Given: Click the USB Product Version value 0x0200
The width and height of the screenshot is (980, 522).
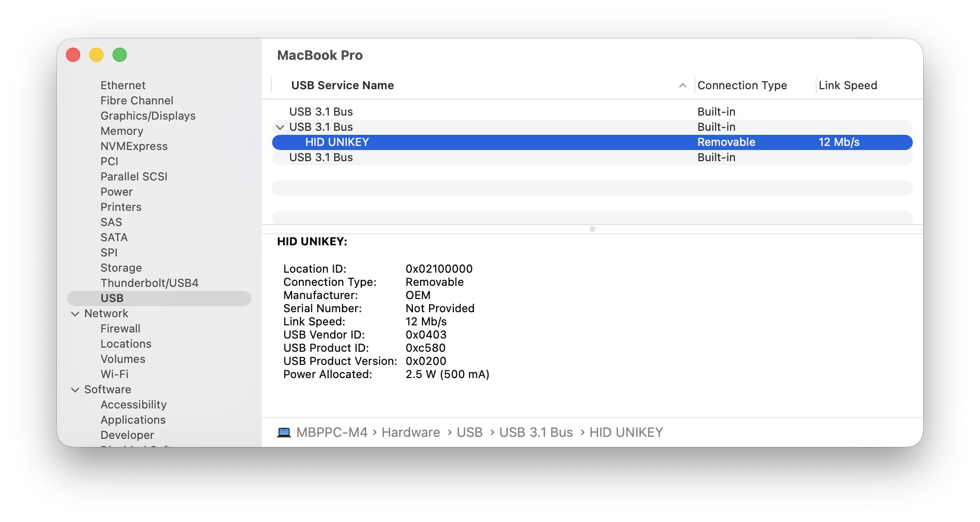Looking at the screenshot, I should [426, 361].
